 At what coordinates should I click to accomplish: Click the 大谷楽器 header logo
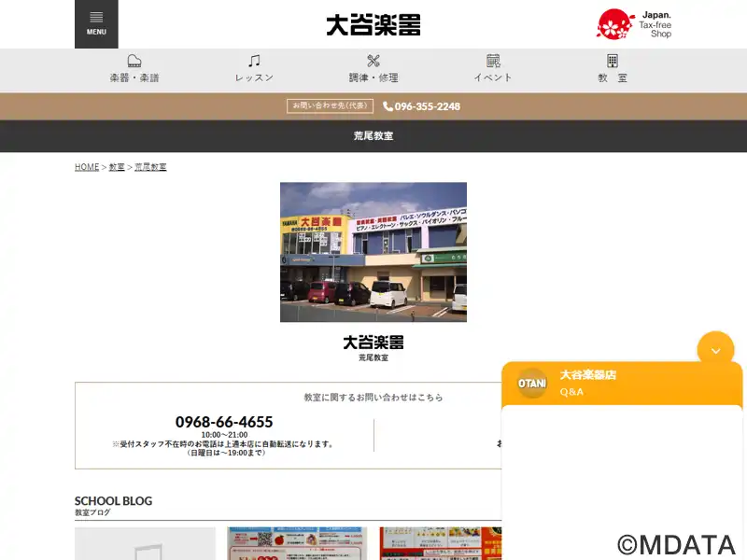(373, 25)
